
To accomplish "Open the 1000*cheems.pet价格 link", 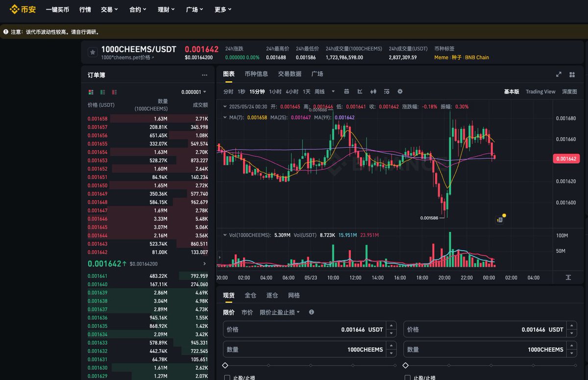I will 127,57.
